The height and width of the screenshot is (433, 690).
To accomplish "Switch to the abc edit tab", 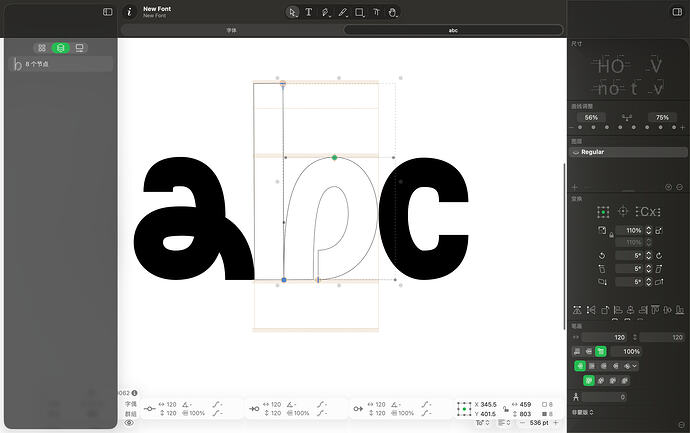I will click(x=453, y=30).
